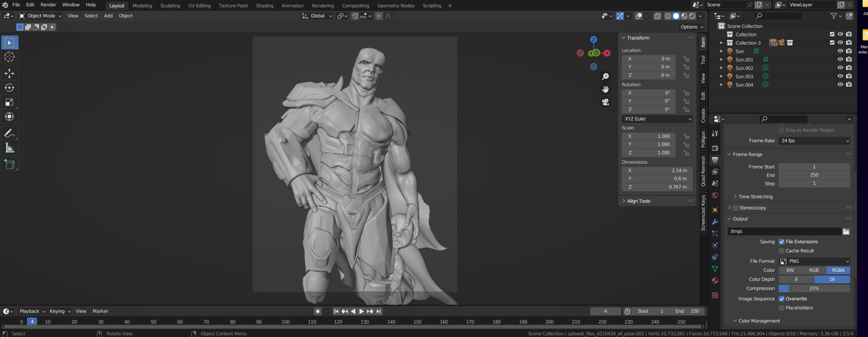Image resolution: width=868 pixels, height=337 pixels.
Task: Click the output folder browse icon
Action: [x=846, y=231]
